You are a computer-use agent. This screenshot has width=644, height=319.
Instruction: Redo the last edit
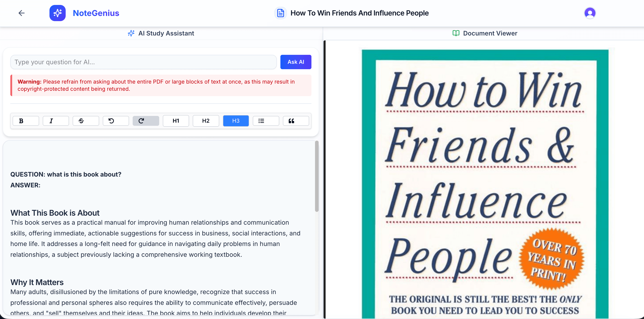146,121
